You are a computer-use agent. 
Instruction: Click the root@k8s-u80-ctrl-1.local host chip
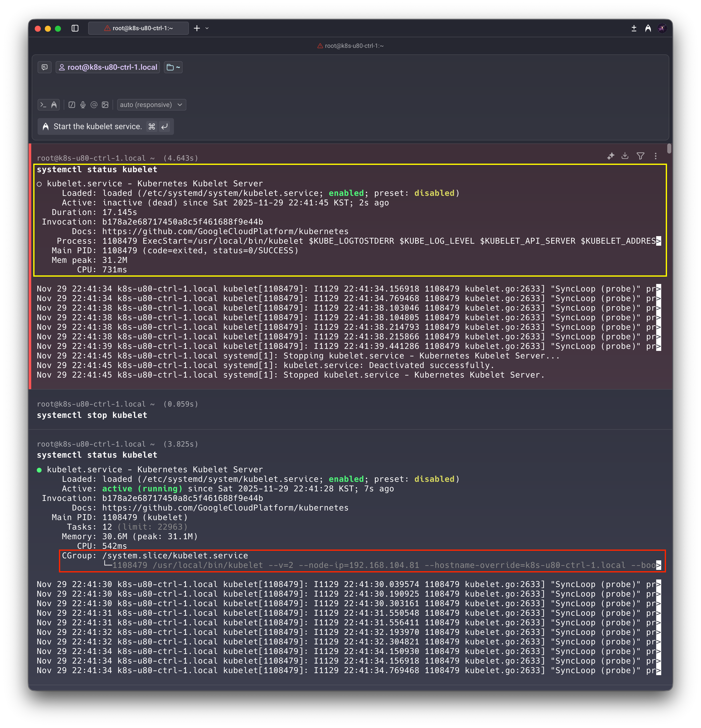pyautogui.click(x=108, y=67)
